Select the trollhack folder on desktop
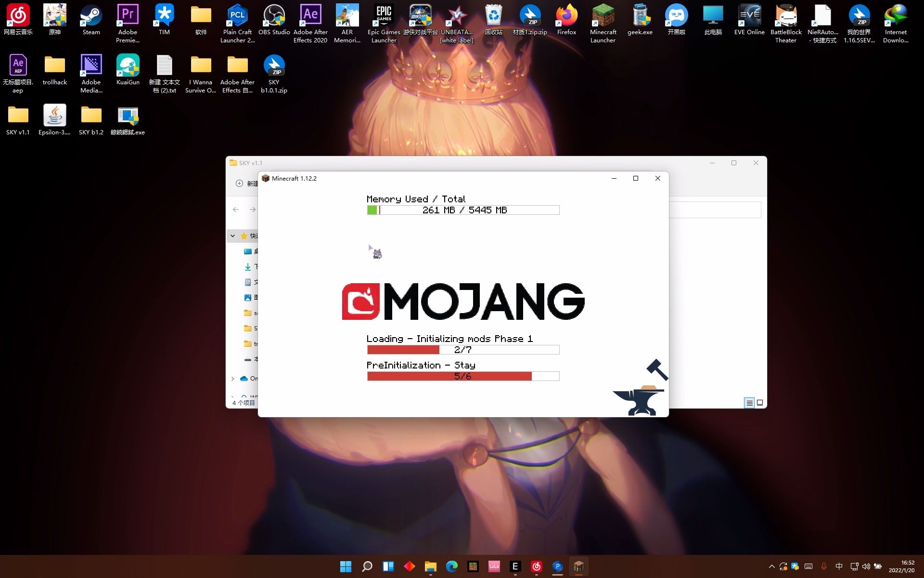Image resolution: width=924 pixels, height=578 pixels. click(55, 69)
